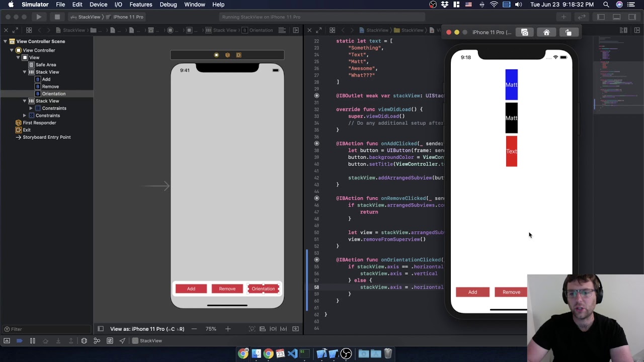Toggle the navigator panel visibility
644x362 pixels.
coord(601,17)
